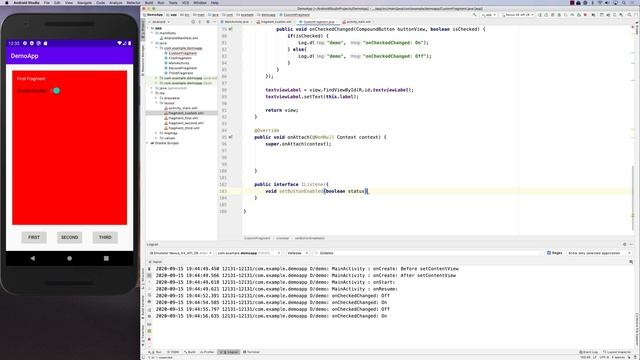Collapse the manifests folder arrow

pyautogui.click(x=153, y=33)
